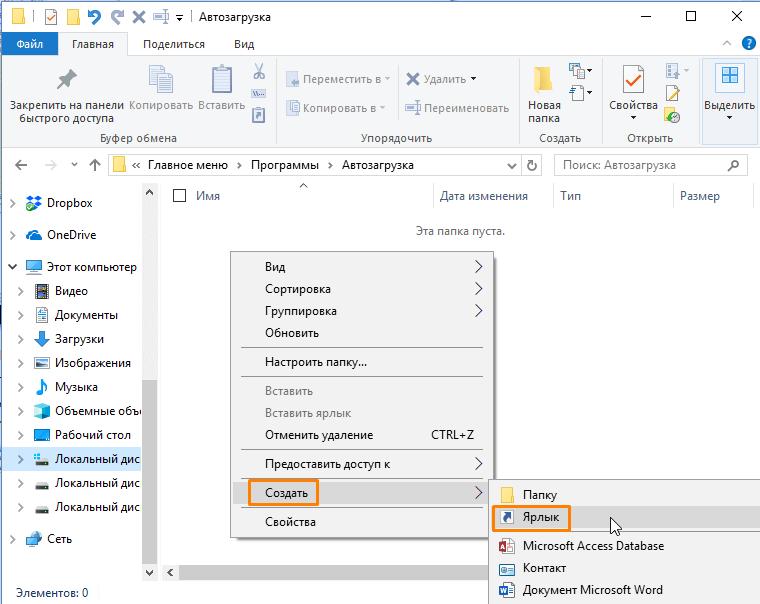The image size is (760, 604).
Task: Click the History icon in Open group
Action: click(673, 115)
